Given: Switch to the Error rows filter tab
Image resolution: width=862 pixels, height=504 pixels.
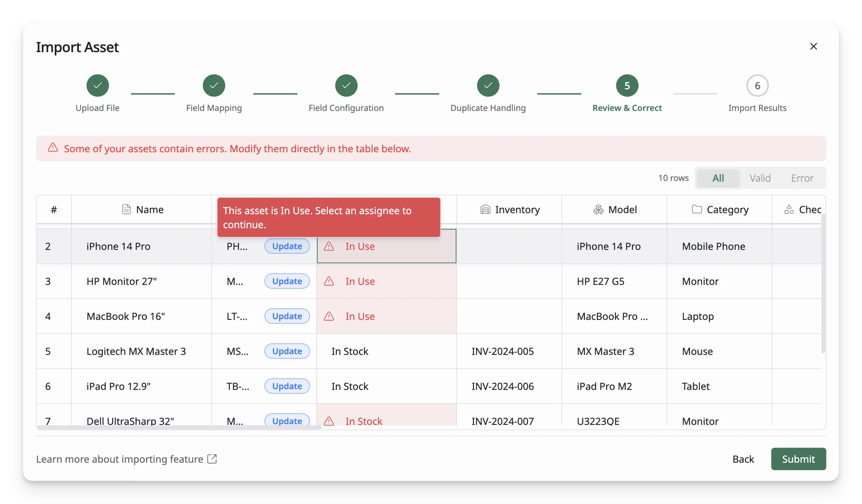Looking at the screenshot, I should pos(802,178).
